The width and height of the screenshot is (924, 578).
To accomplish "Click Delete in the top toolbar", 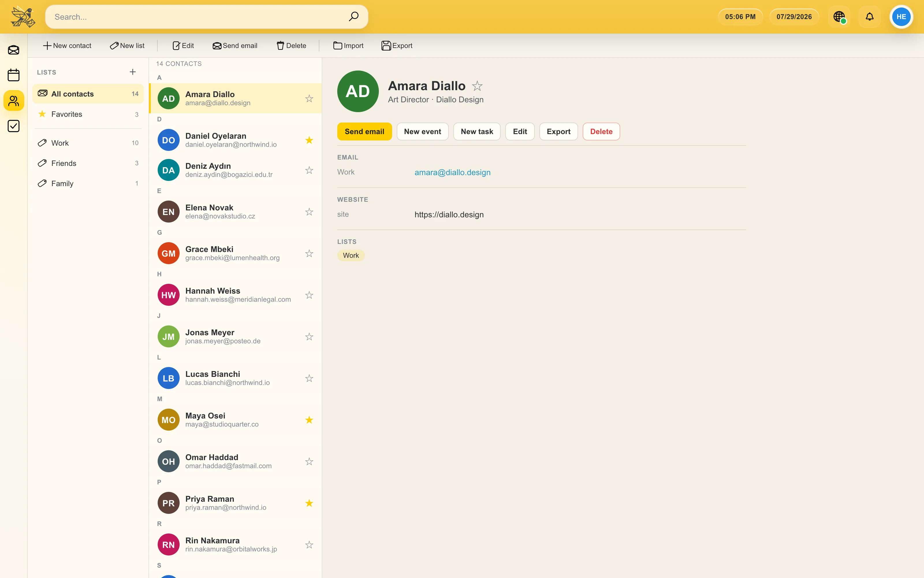I will tap(291, 45).
